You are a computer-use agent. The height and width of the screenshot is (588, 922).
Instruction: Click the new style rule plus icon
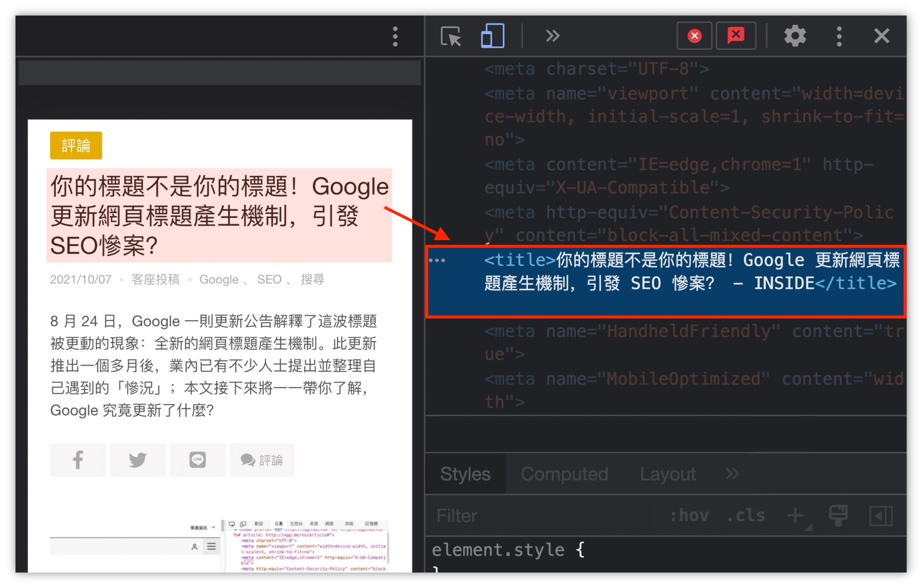[795, 515]
